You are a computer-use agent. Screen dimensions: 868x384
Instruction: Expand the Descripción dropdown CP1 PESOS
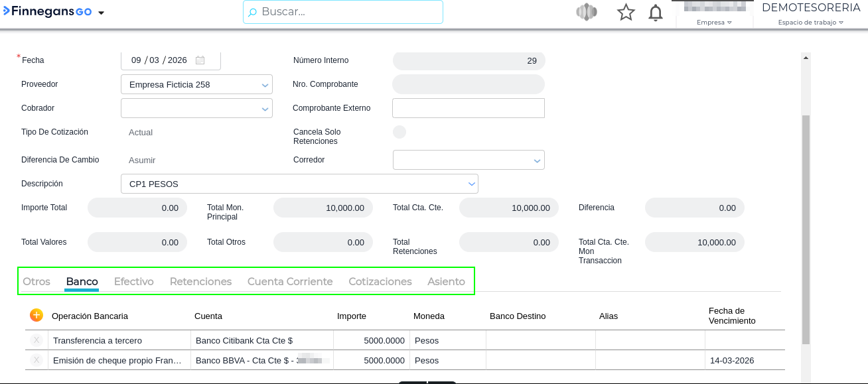pos(471,184)
